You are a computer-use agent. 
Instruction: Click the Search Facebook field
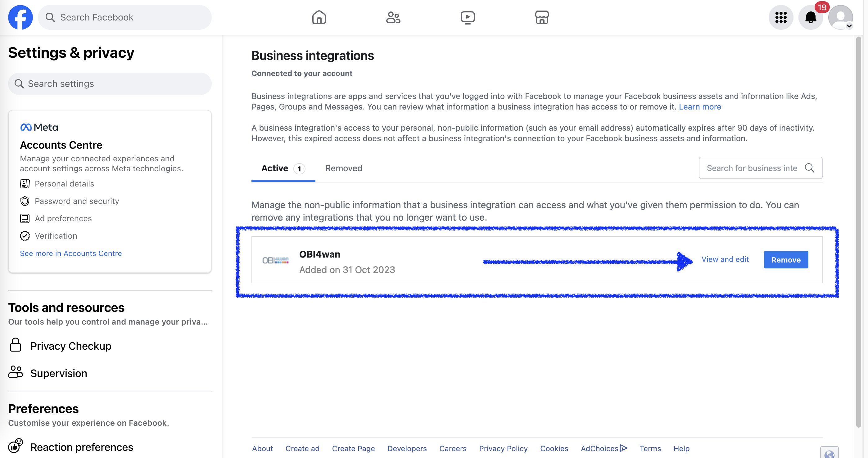tap(125, 17)
